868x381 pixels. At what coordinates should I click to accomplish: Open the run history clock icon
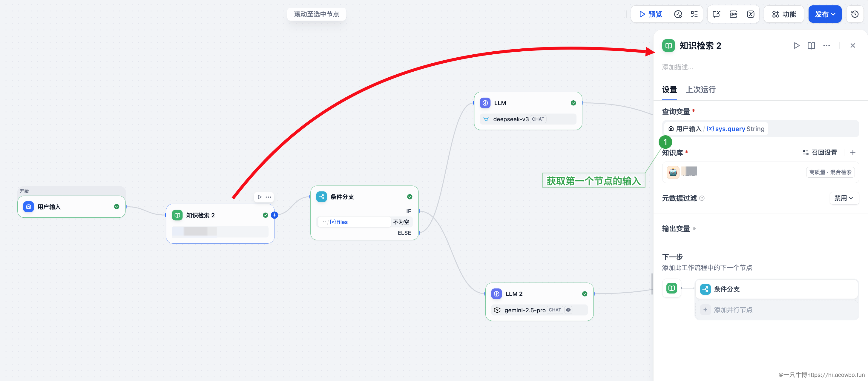pyautogui.click(x=678, y=14)
